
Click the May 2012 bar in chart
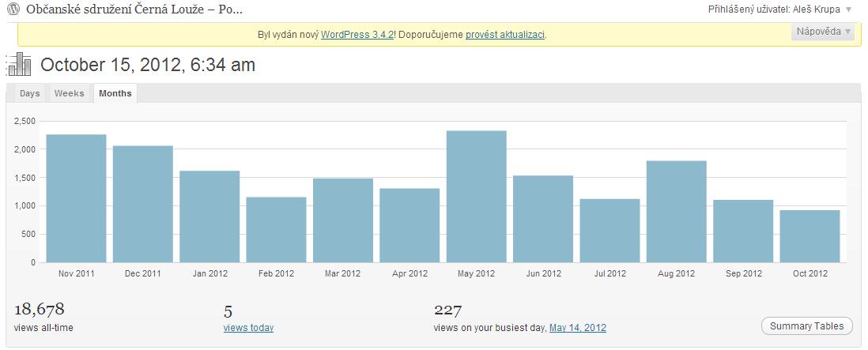(x=476, y=197)
